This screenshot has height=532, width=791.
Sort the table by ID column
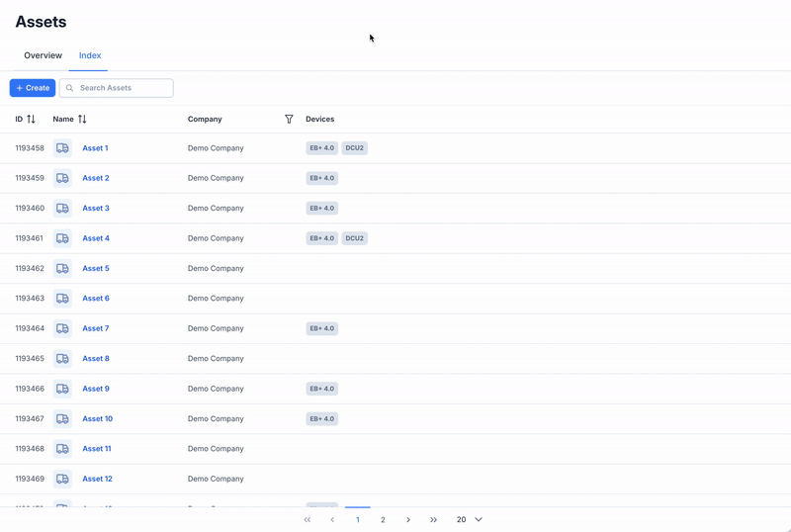coord(31,120)
